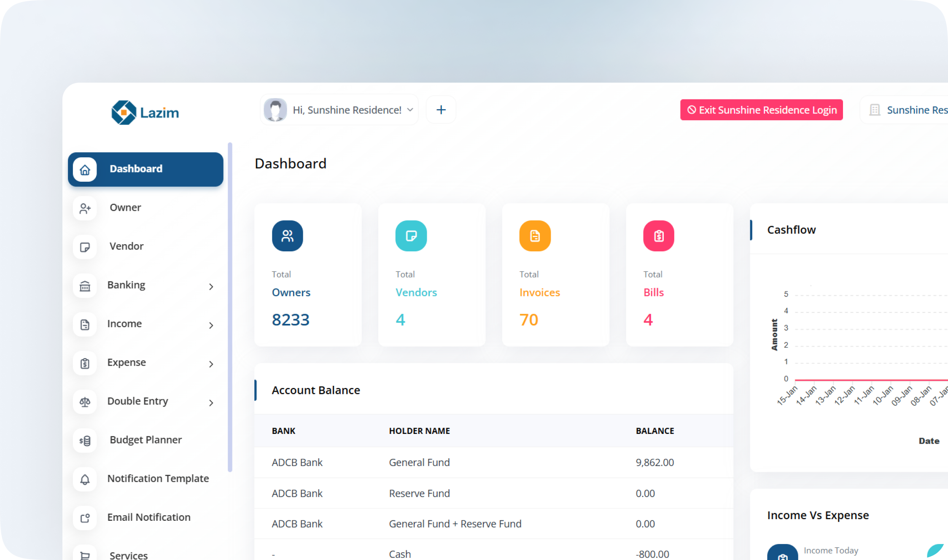Viewport: 948px width, 560px height.
Task: Click the user avatar picture
Action: [275, 110]
